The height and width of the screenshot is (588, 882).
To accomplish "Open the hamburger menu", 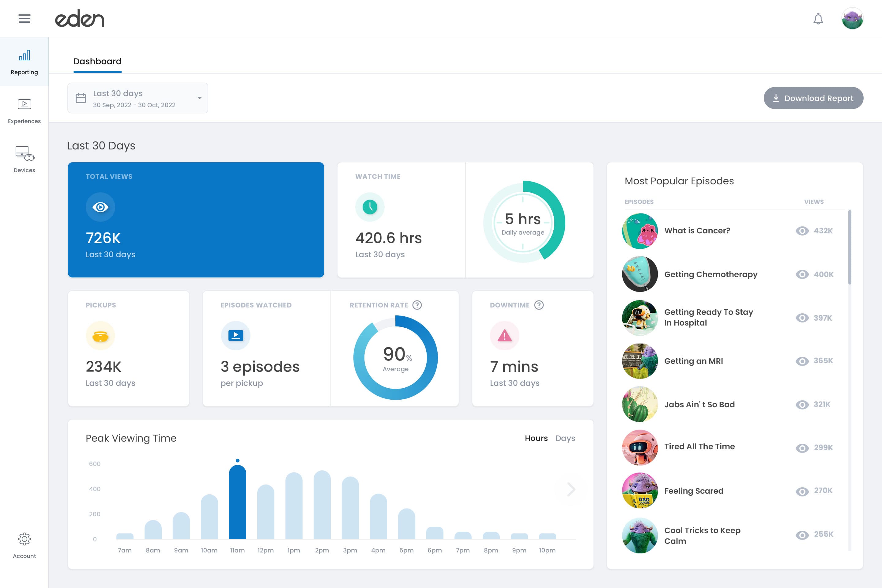I will [24, 18].
